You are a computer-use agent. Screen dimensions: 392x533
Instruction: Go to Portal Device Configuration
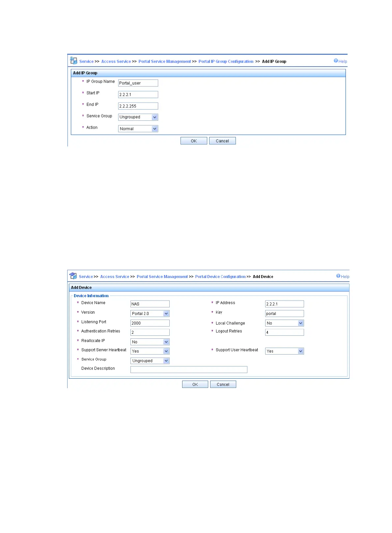pos(220,277)
